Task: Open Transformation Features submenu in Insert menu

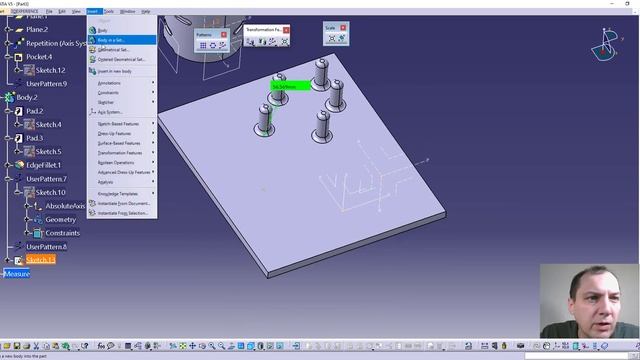Action: click(122, 153)
